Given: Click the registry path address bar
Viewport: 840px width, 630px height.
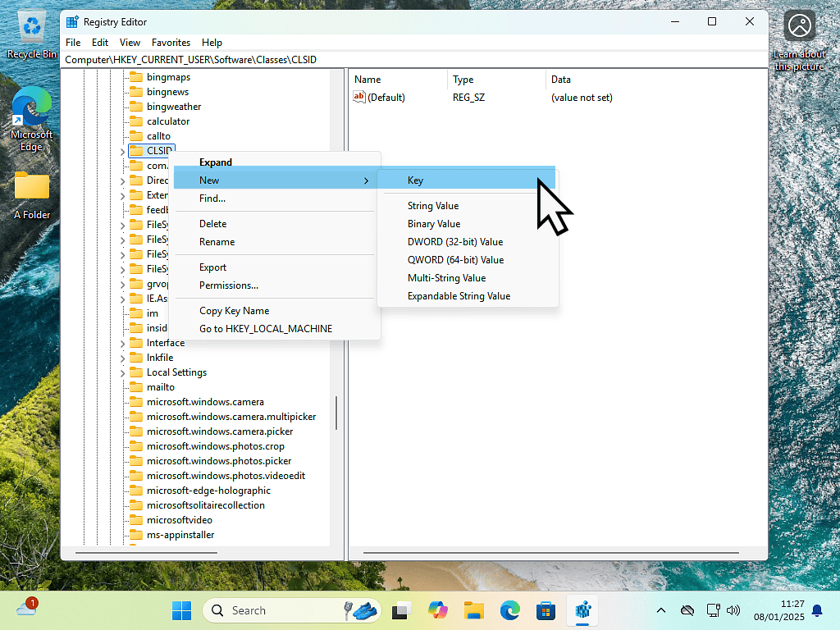Looking at the screenshot, I should tap(410, 60).
